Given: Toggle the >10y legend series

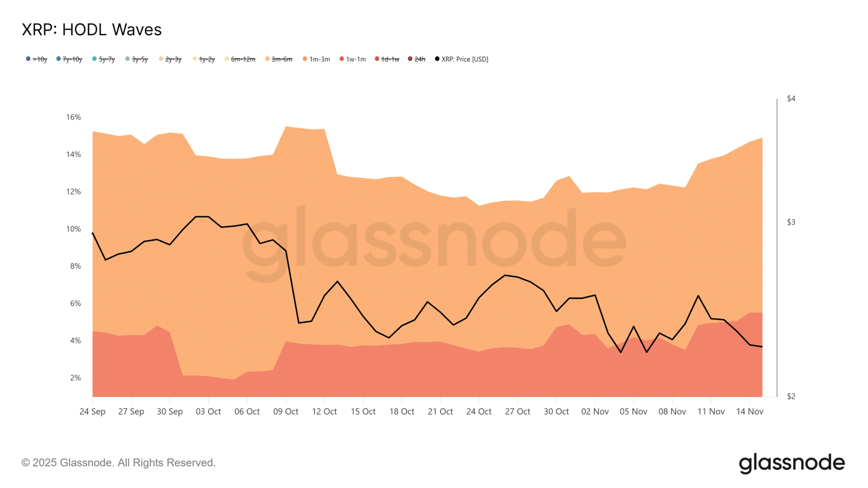Looking at the screenshot, I should pos(37,59).
